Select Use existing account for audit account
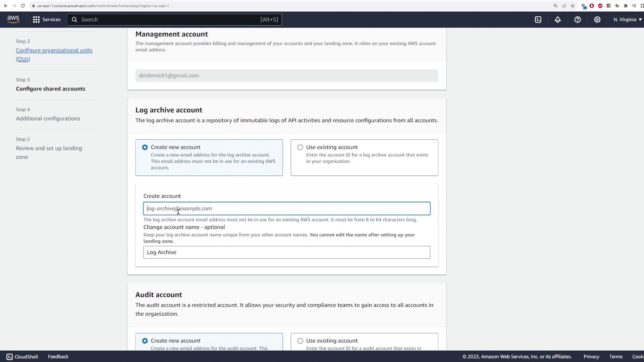This screenshot has width=644, height=362. click(x=300, y=341)
